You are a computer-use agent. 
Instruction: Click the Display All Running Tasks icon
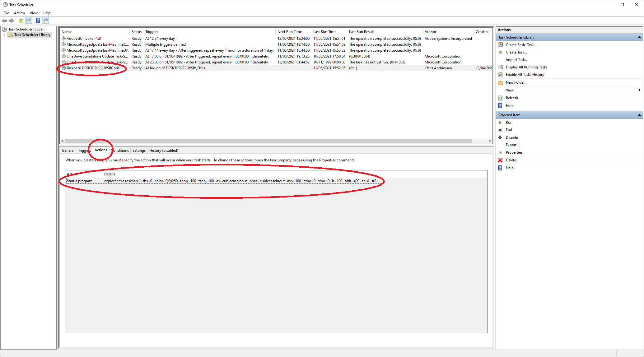(500, 67)
